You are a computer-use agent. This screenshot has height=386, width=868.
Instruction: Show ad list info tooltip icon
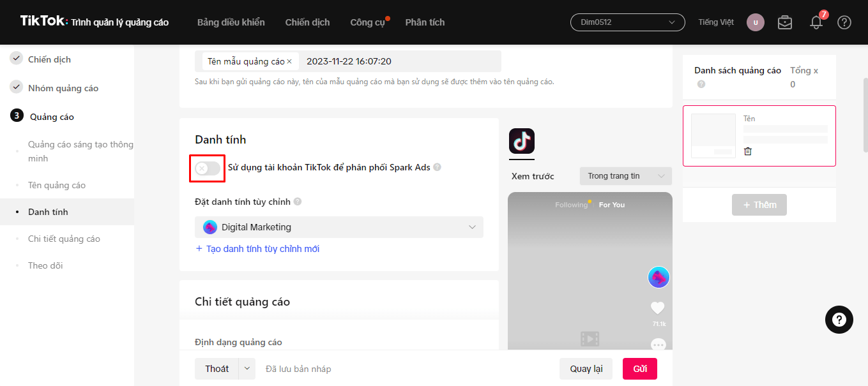pyautogui.click(x=701, y=84)
